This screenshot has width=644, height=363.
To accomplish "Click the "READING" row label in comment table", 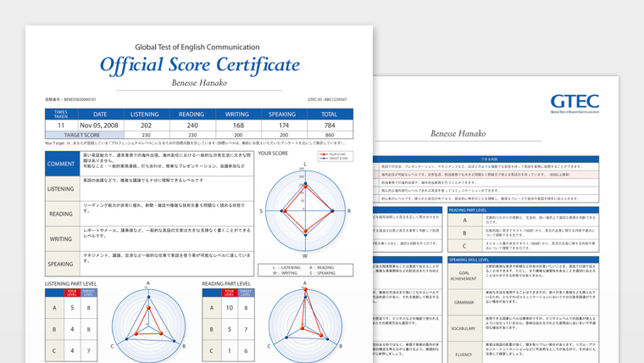I will tap(63, 214).
